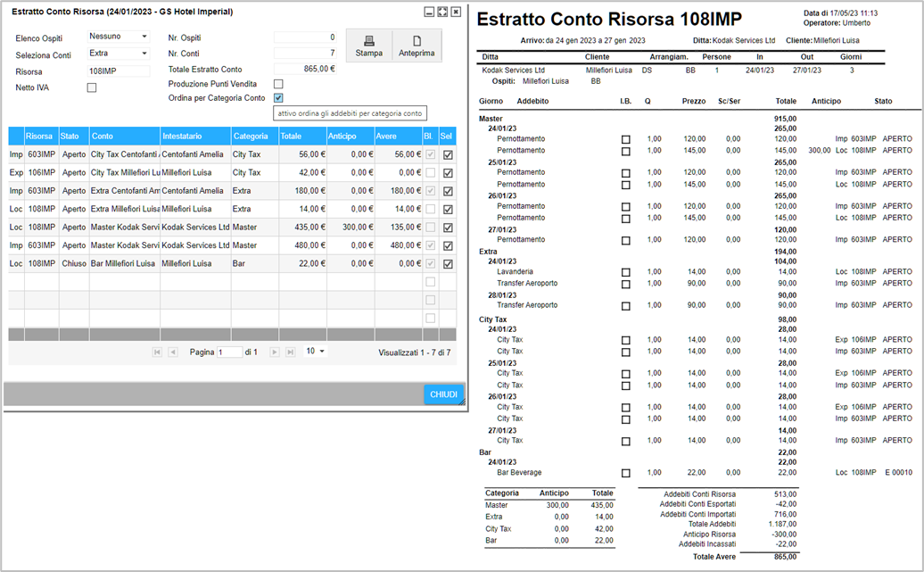This screenshot has width=924, height=572.
Task: Open the Elenco Ospiti dropdown
Action: pyautogui.click(x=118, y=37)
